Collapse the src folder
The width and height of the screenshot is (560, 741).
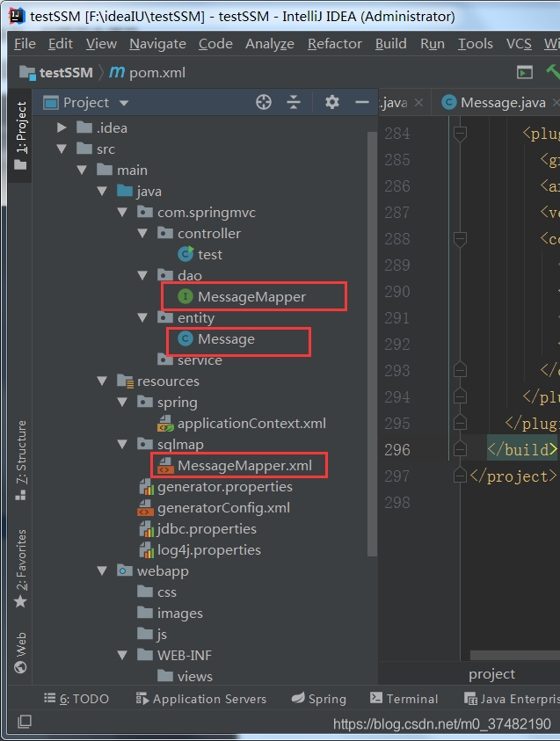[62, 149]
